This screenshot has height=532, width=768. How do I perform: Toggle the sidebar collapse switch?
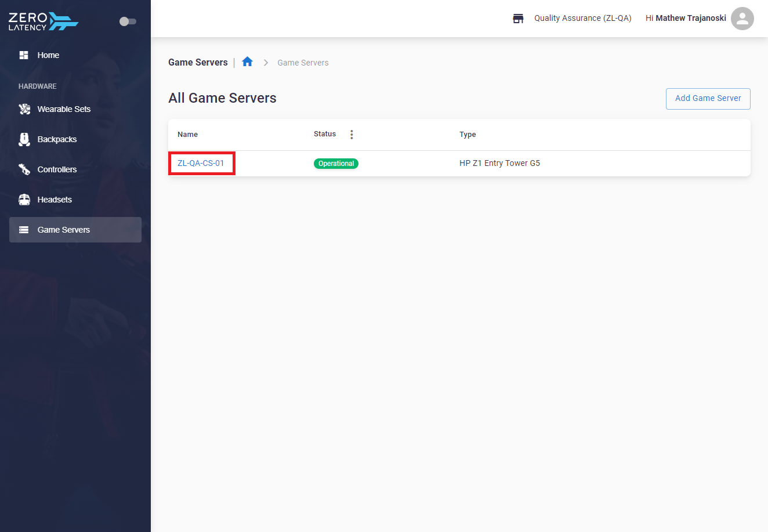128,21
